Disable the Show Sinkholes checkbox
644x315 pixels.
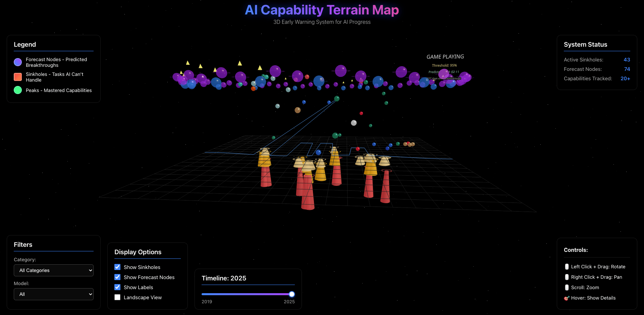tap(117, 267)
